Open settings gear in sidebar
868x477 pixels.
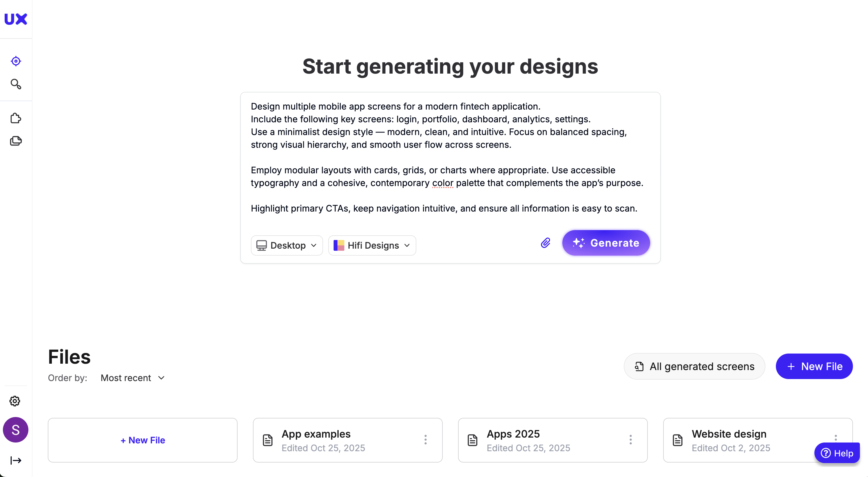click(15, 401)
